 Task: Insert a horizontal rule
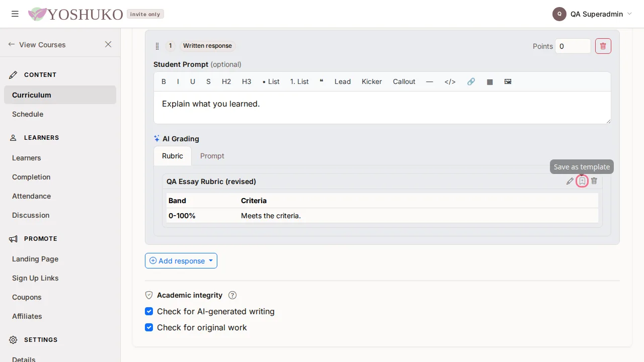click(429, 81)
